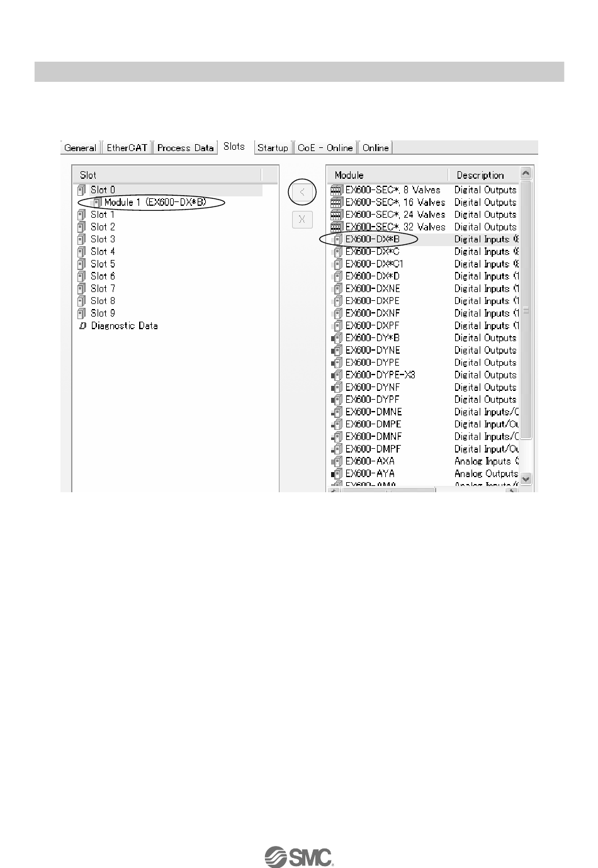Click the Slot column header
Image resolution: width=598 pixels, height=868 pixels.
[167, 175]
